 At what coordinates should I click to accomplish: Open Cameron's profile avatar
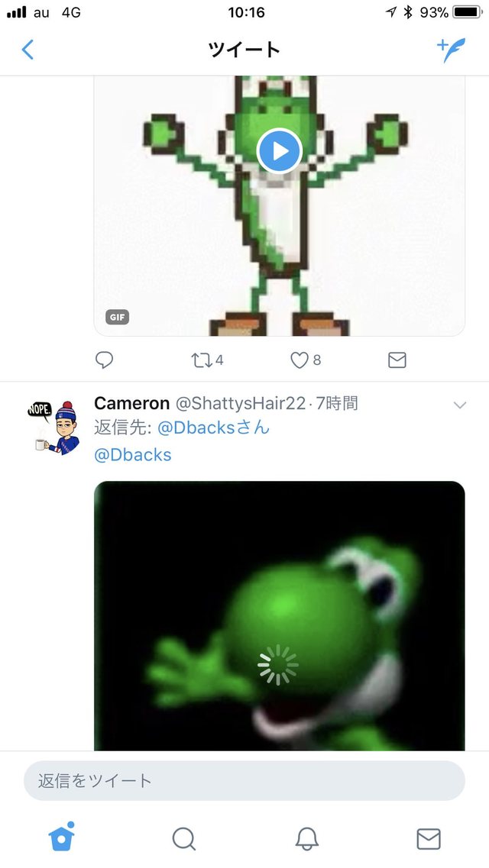(53, 428)
